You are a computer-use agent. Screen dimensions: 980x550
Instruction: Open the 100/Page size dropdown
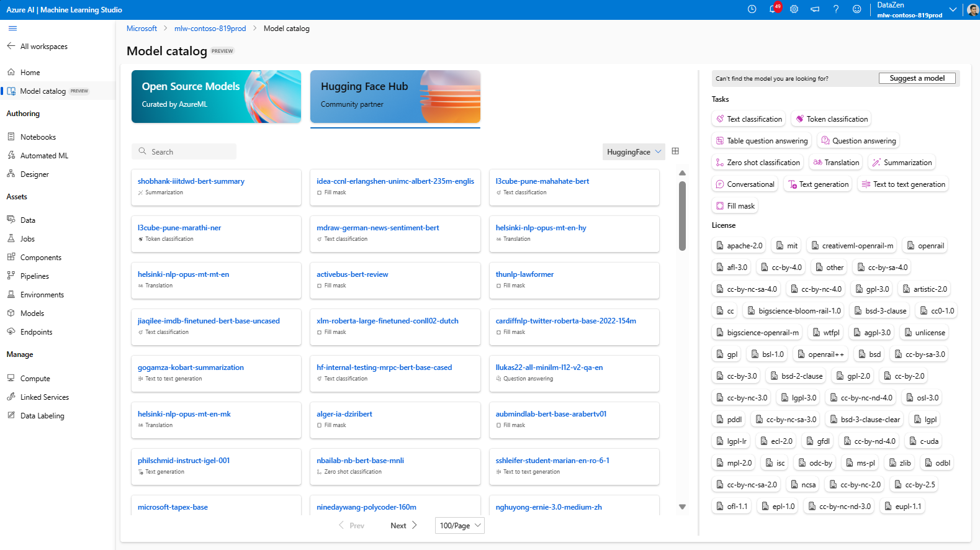click(459, 526)
